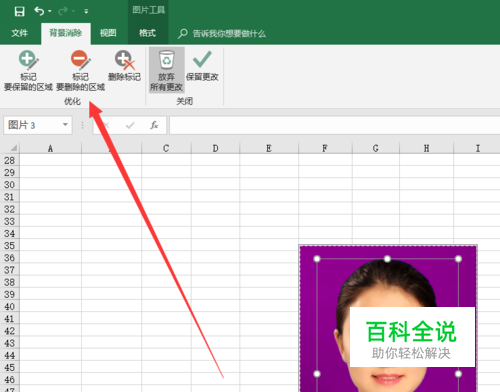Screen dimensions: 500x392
Task: Click the Enter checkmark in formula bar
Action: (130, 125)
